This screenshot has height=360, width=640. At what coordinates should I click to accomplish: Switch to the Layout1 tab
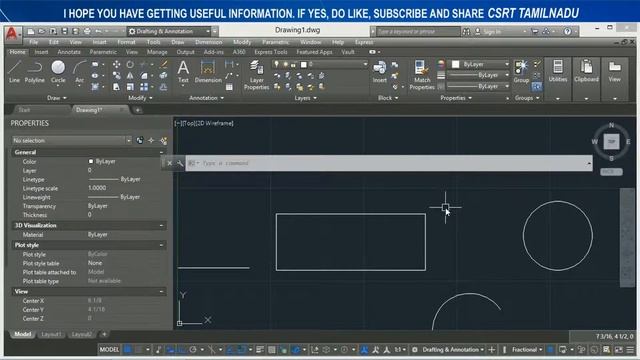pos(51,334)
